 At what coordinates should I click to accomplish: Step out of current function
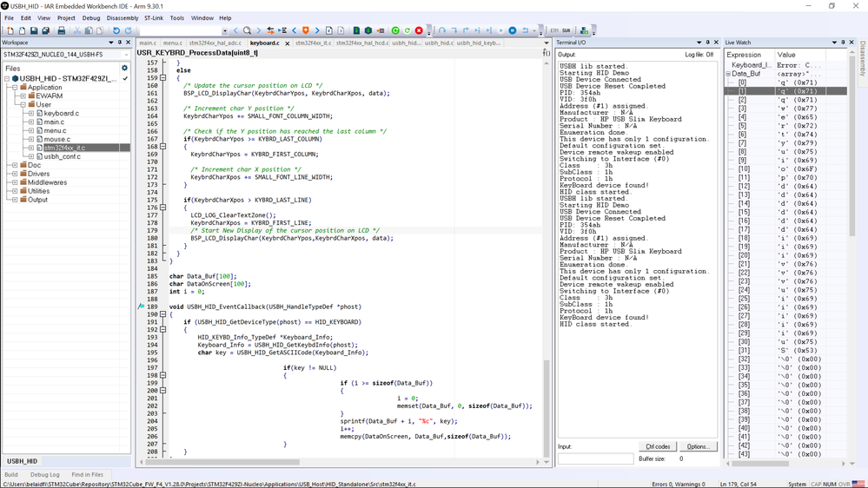click(x=466, y=30)
